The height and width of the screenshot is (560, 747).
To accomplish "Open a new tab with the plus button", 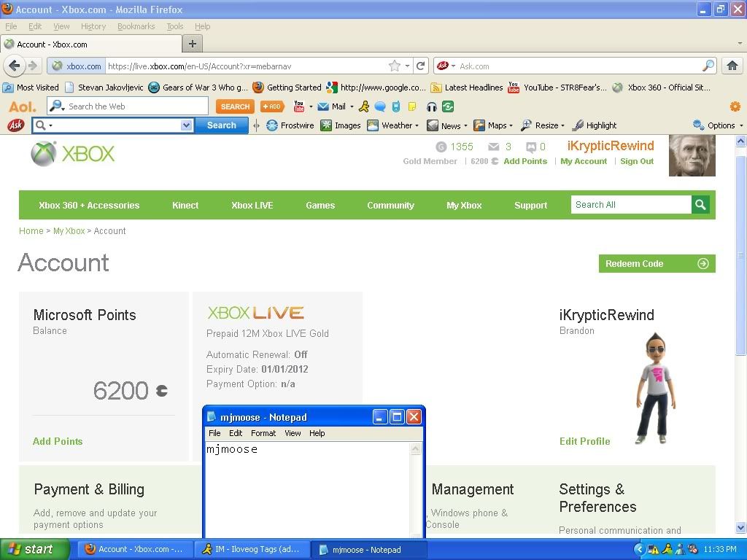I will click(x=193, y=44).
